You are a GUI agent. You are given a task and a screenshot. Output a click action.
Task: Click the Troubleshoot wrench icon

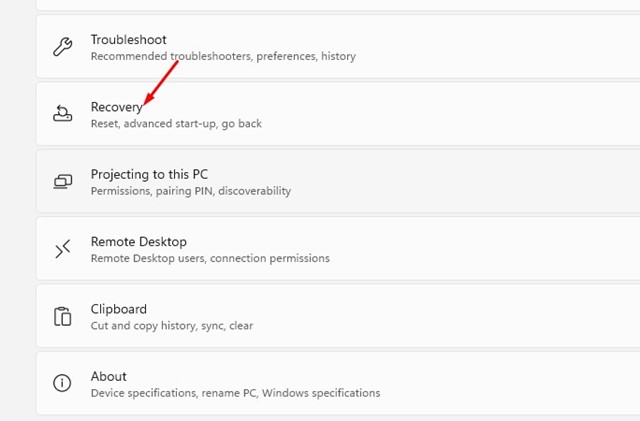(62, 47)
